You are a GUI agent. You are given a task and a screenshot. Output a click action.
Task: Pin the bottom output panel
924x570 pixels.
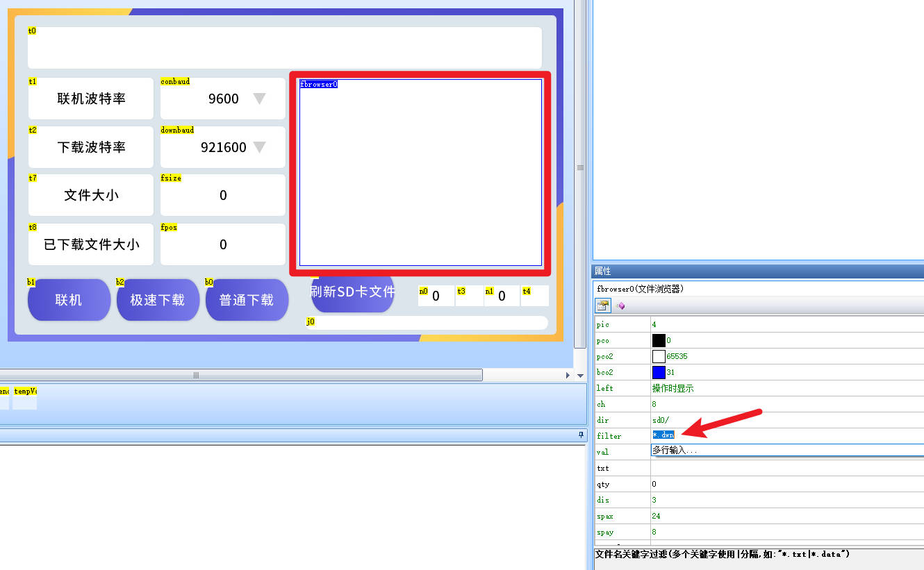click(x=581, y=435)
